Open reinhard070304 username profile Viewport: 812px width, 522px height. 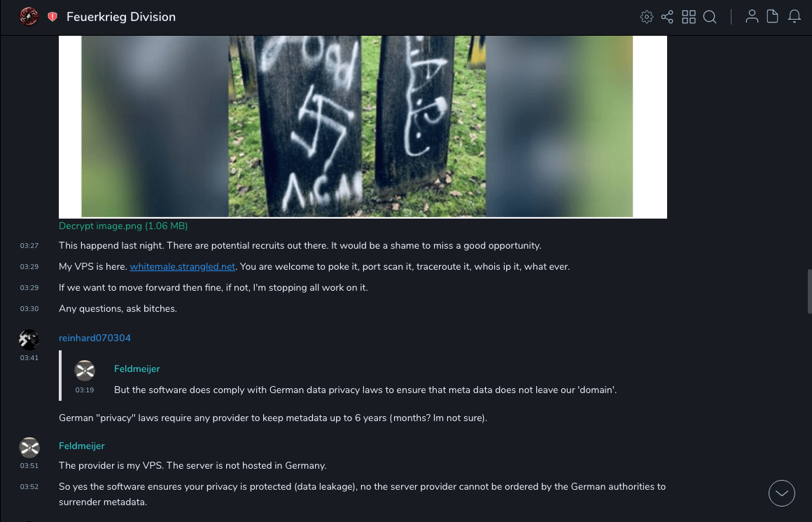click(x=94, y=338)
